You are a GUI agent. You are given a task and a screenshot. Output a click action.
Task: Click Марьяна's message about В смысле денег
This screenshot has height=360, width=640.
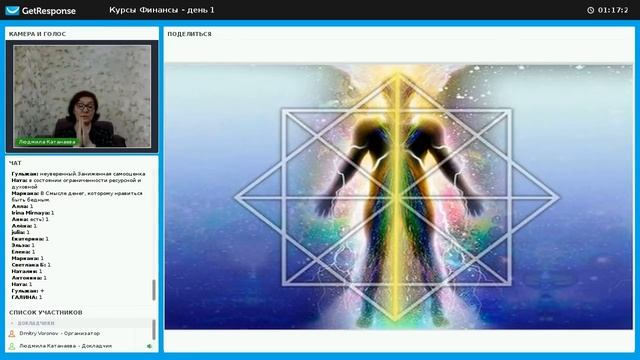pyautogui.click(x=77, y=196)
